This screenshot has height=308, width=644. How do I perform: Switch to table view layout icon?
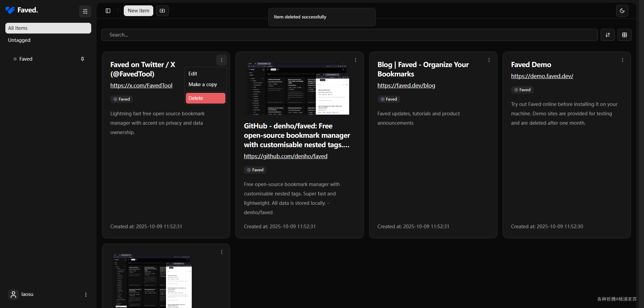[x=625, y=35]
